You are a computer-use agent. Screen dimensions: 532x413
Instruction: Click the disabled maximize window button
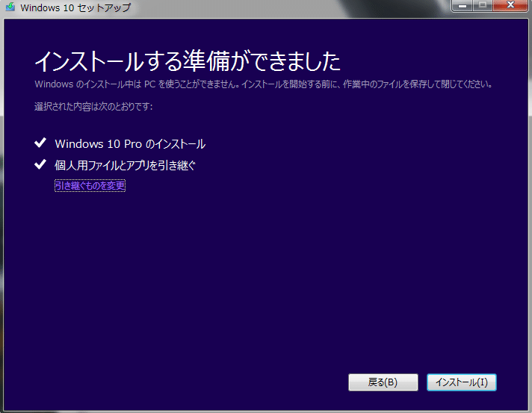coord(483,5)
